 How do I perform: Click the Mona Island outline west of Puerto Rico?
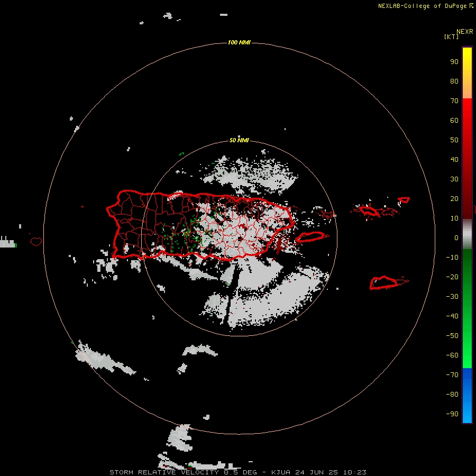pos(36,241)
